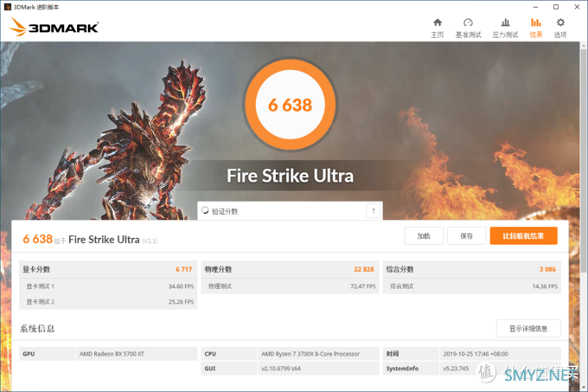The height and width of the screenshot is (392, 588).
Task: Click the 物理测试 72.47 FPS row
Action: pos(290,286)
